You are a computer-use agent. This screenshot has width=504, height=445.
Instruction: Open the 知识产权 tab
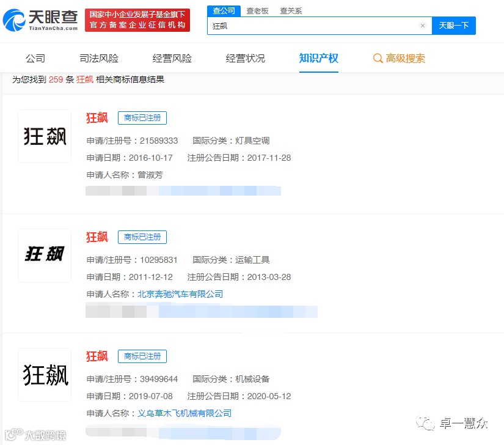point(318,59)
